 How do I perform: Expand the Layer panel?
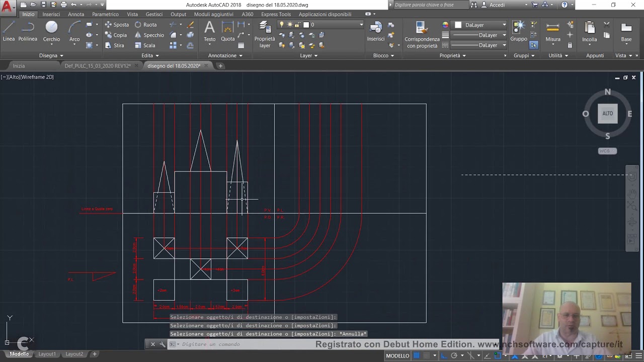pos(309,56)
